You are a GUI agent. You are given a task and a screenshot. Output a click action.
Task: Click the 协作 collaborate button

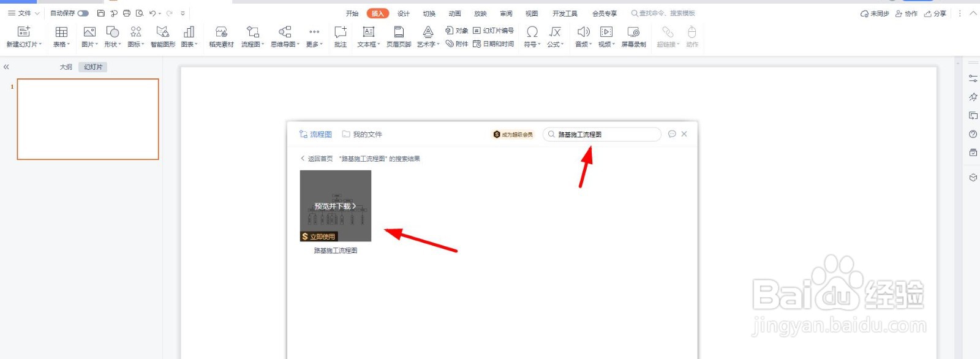[907, 13]
